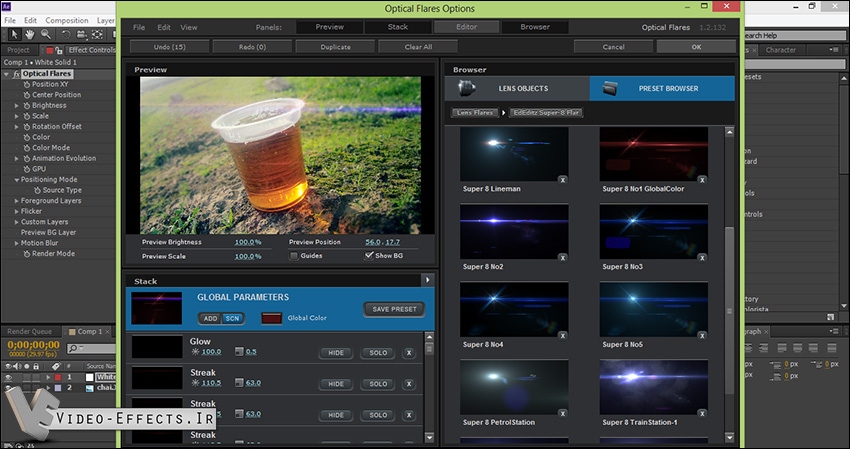Viewport: 850px width, 449px height.
Task: Confirm with the OK button
Action: (x=696, y=47)
